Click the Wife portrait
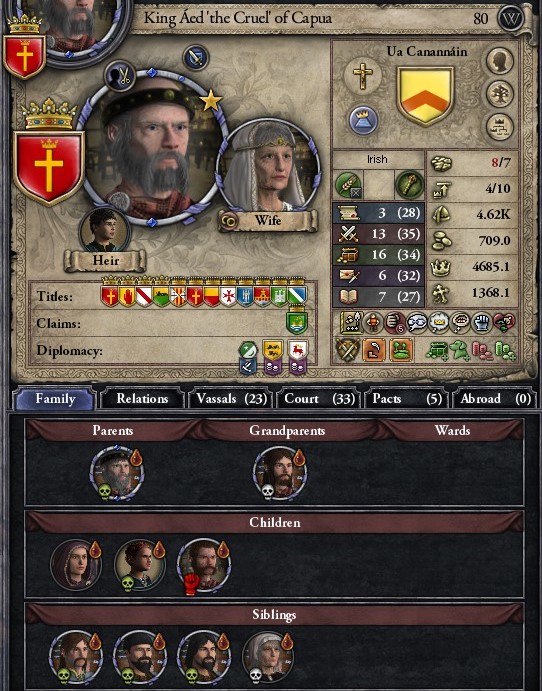 (x=269, y=167)
